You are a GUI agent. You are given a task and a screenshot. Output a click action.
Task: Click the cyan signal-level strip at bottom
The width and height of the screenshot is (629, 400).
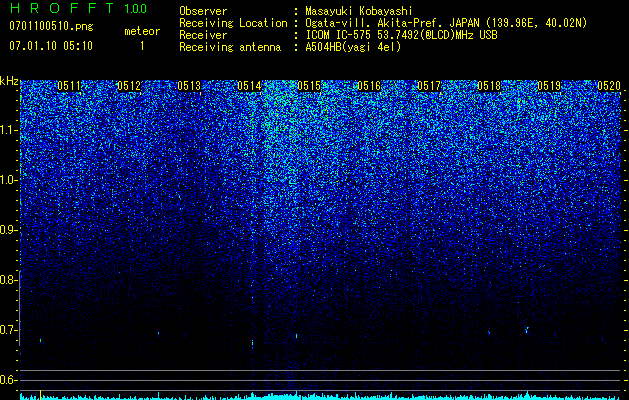[320, 396]
